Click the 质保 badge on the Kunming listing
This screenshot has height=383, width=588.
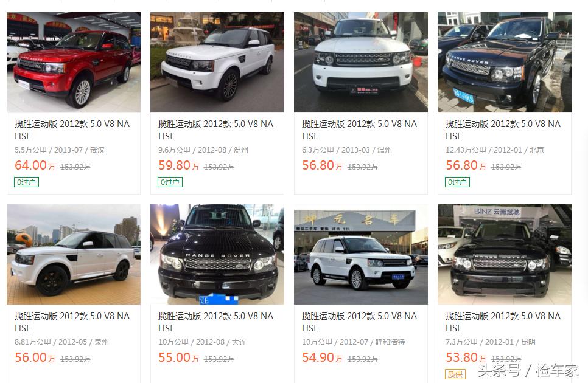click(455, 374)
